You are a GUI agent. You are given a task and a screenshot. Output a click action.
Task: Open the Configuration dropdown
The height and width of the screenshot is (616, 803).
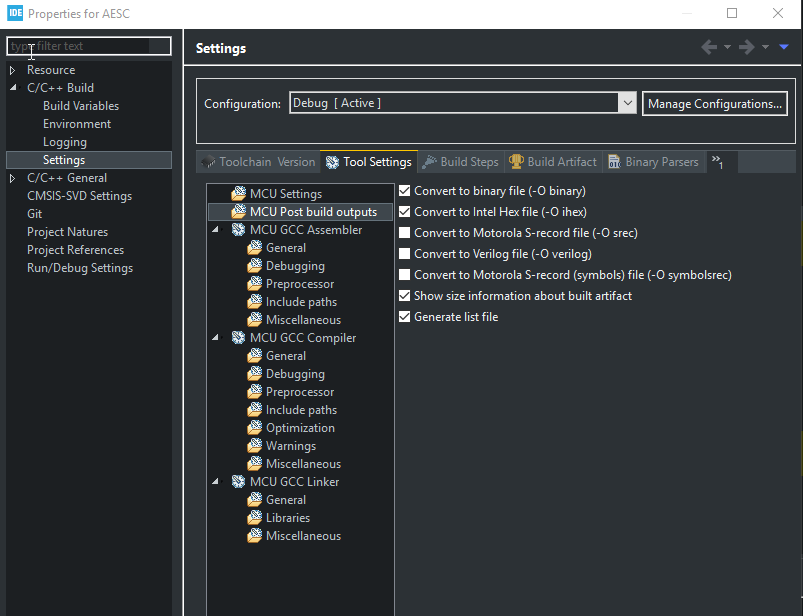pos(628,103)
